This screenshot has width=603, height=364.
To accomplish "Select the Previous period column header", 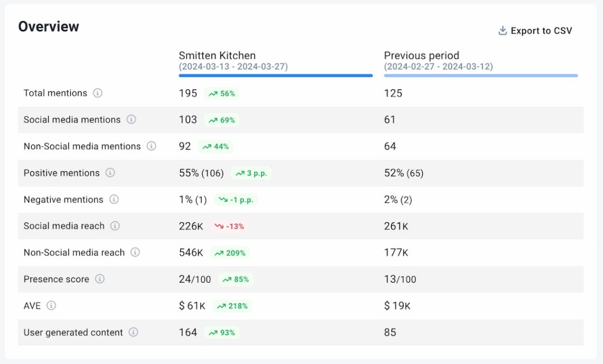I will pyautogui.click(x=422, y=55).
